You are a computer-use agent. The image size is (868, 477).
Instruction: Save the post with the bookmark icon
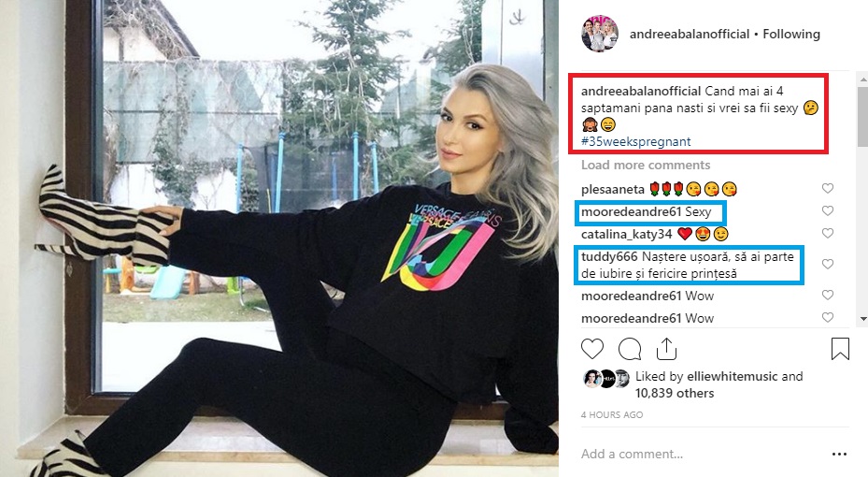840,349
